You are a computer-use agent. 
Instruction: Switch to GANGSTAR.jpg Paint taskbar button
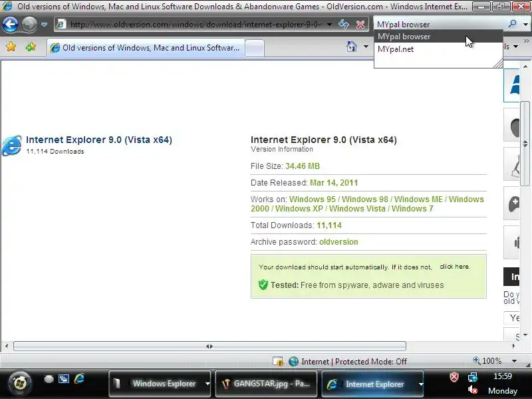click(x=267, y=384)
